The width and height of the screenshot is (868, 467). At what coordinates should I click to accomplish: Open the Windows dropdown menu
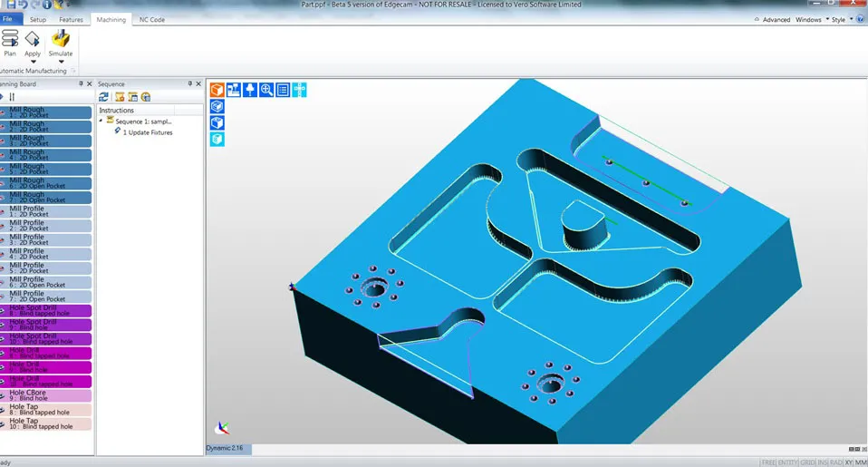[811, 19]
